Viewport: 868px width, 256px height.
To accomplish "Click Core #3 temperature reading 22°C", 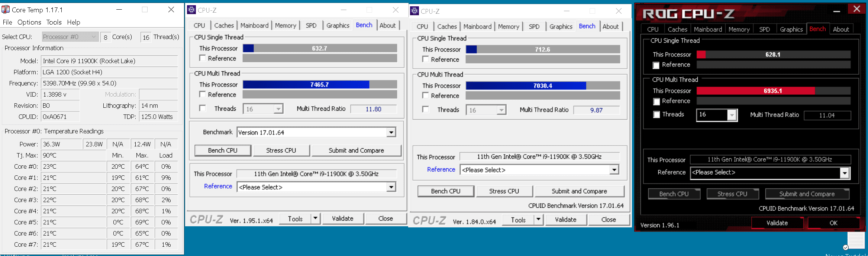I will tap(74, 200).
